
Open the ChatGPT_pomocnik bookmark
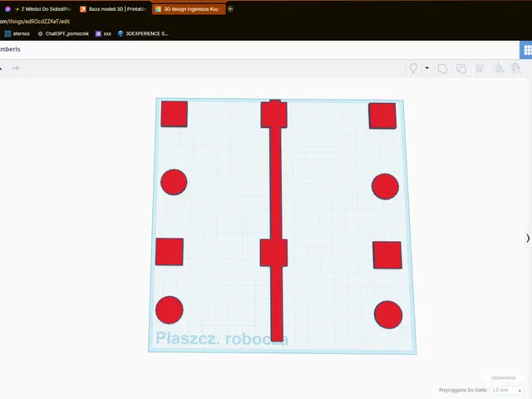point(63,33)
